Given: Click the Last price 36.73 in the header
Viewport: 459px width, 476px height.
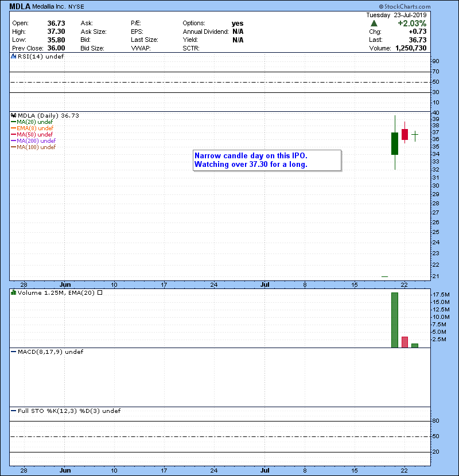Looking at the screenshot, I should tap(418, 40).
